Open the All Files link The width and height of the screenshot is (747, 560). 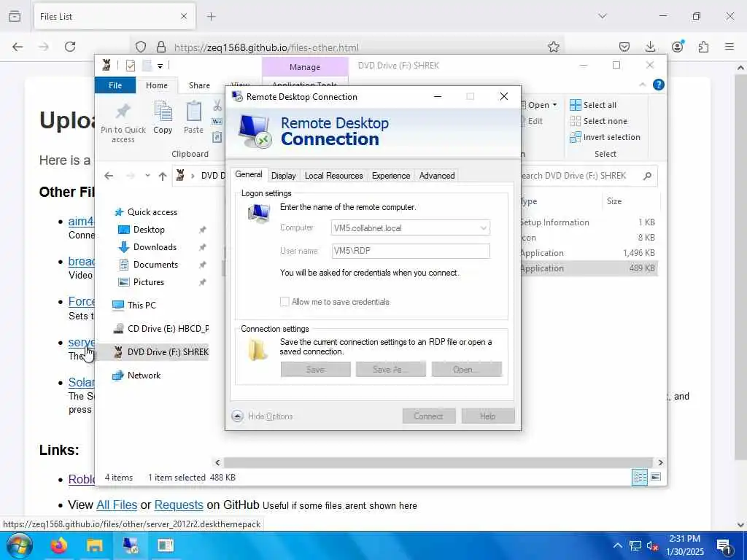point(117,505)
